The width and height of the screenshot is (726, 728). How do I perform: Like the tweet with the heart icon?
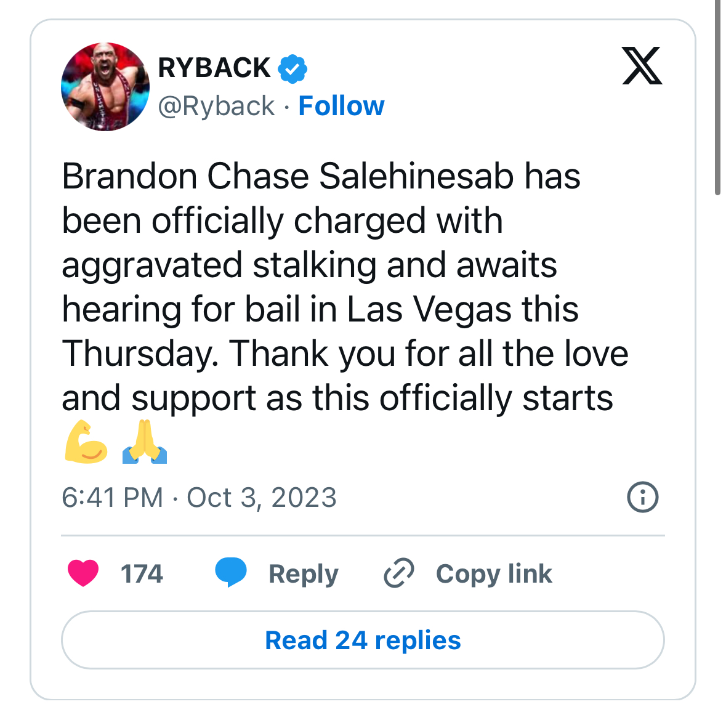coord(83,573)
